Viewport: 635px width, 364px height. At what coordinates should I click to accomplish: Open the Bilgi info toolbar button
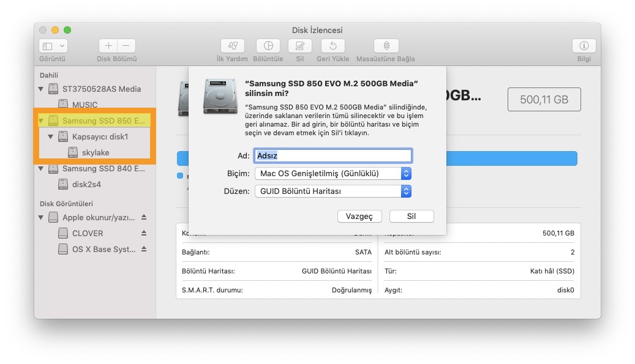point(584,46)
